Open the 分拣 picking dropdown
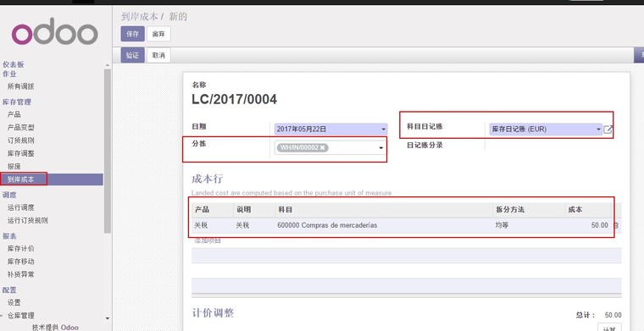The height and width of the screenshot is (331, 644). click(x=380, y=148)
